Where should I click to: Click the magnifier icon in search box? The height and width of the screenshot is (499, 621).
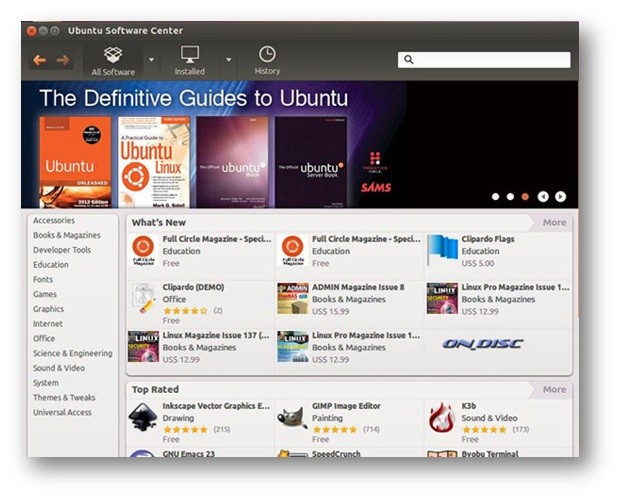click(x=409, y=60)
